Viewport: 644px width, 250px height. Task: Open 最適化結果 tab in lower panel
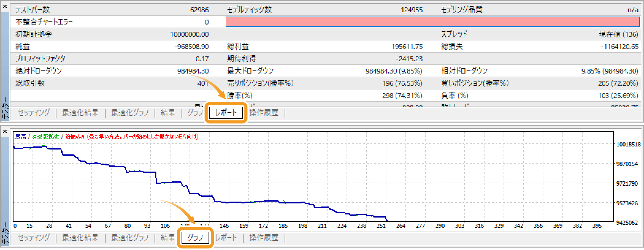point(80,237)
